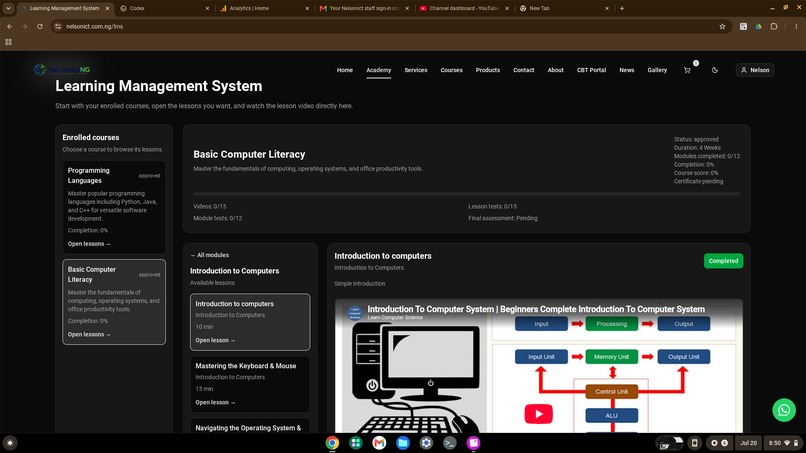Toggle dark mode moon icon
The height and width of the screenshot is (453, 806).
click(x=715, y=70)
